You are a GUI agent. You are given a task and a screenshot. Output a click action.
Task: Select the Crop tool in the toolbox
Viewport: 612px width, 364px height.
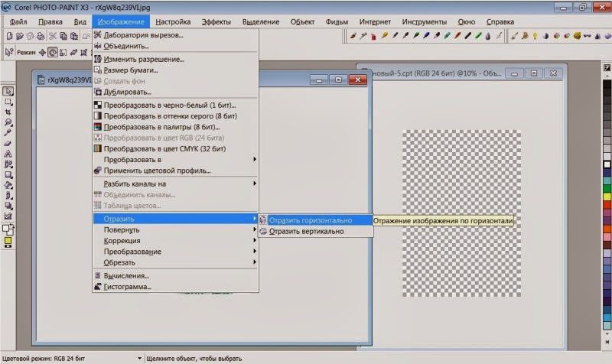point(8,112)
